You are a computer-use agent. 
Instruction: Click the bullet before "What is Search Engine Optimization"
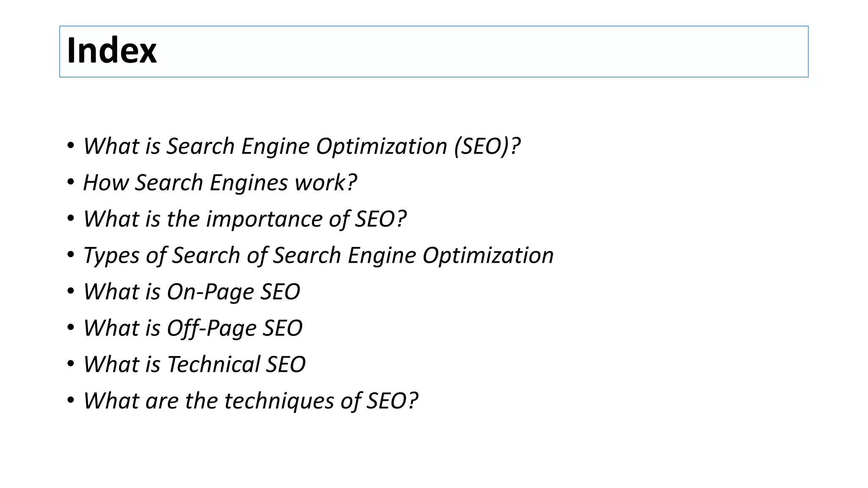(x=71, y=146)
